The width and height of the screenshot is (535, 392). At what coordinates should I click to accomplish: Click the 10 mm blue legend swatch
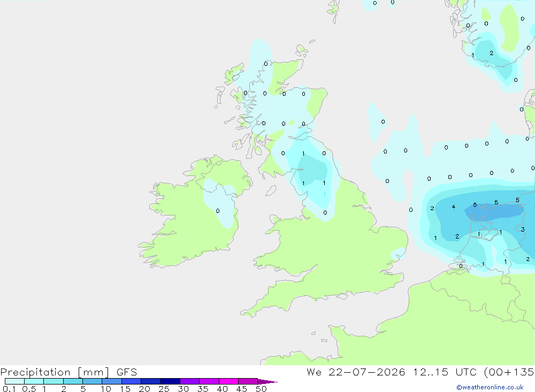(x=112, y=381)
